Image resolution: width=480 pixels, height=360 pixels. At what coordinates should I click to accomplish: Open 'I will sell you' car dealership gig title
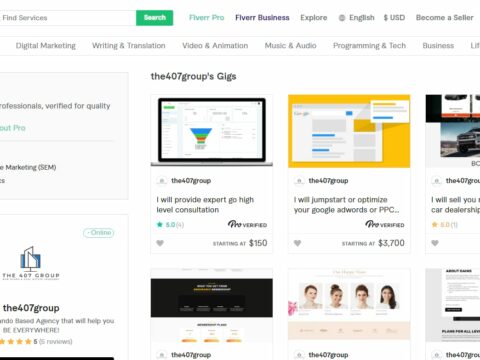tap(455, 205)
